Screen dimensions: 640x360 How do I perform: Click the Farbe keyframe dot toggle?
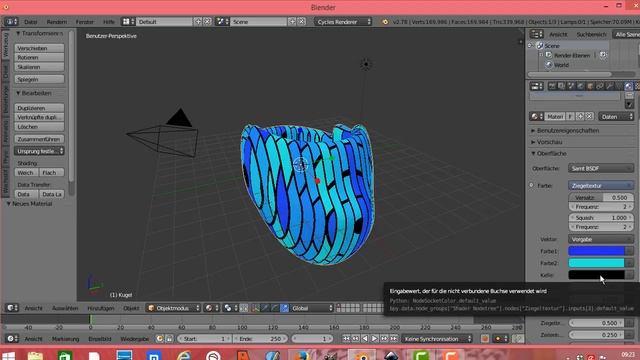coord(531,185)
